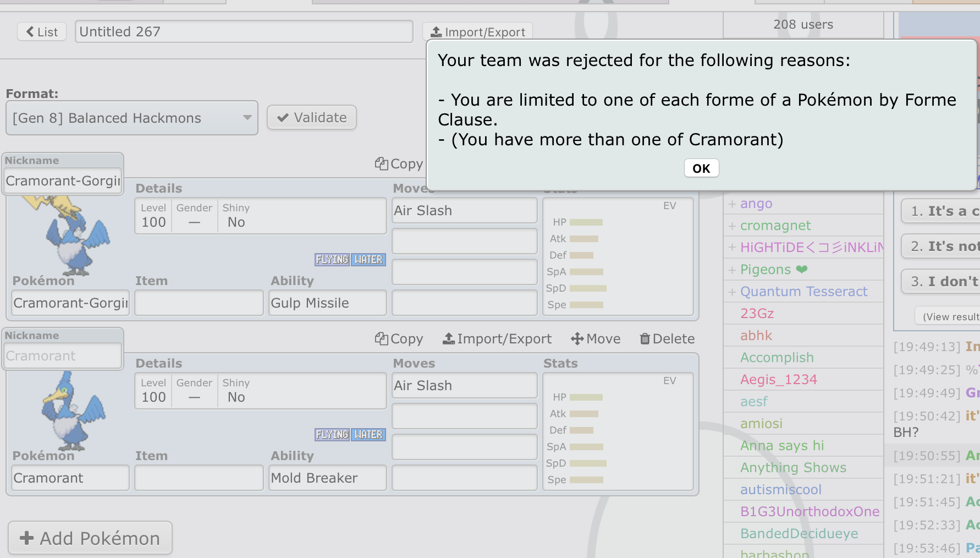Click the plus icon on Add Pokémon
This screenshot has width=980, height=558.
click(27, 538)
